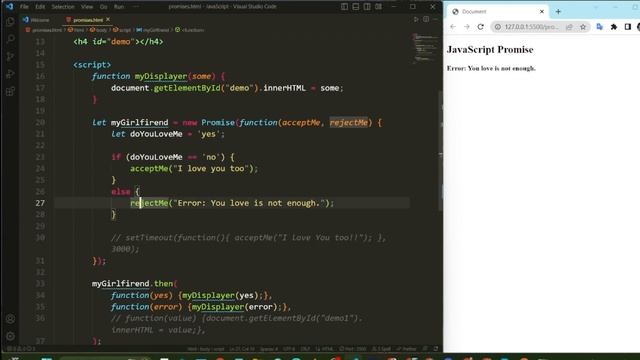Open Customize Layout icon in title bar
The height and width of the screenshot is (360, 640).
tap(379, 7)
